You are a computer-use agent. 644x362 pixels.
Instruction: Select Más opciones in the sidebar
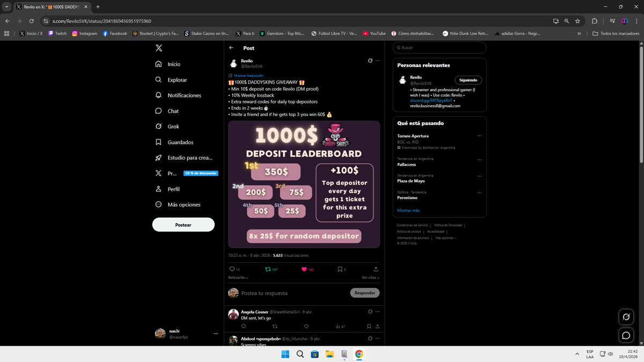click(184, 204)
